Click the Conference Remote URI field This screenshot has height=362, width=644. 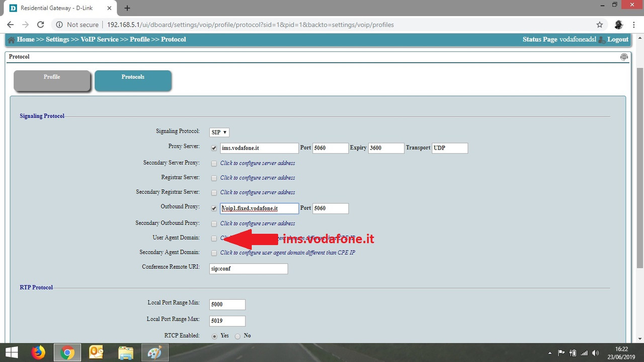pyautogui.click(x=249, y=269)
